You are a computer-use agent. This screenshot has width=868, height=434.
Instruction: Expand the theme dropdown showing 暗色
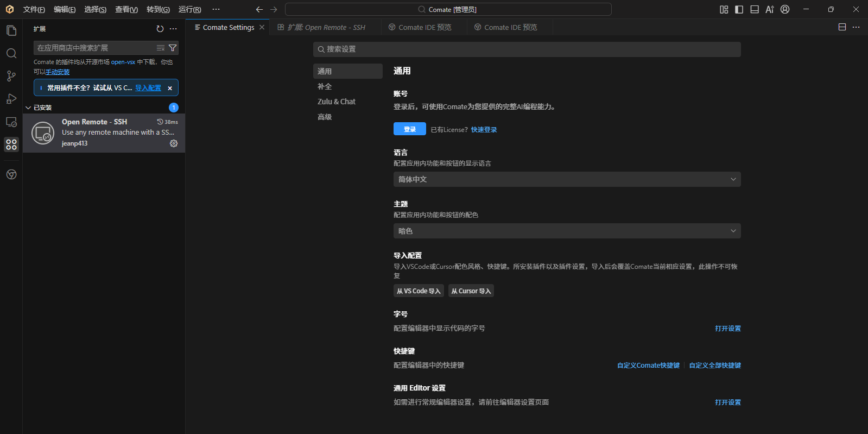click(x=567, y=231)
